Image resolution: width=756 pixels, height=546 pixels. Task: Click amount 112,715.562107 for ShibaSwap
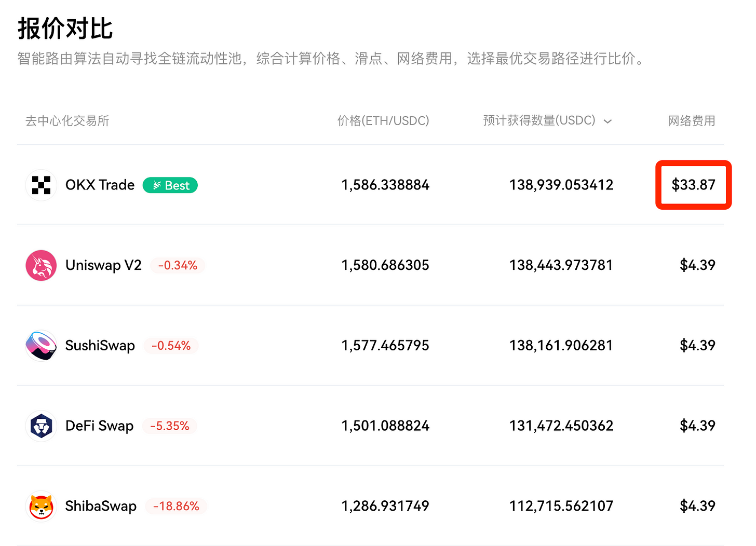pos(561,506)
